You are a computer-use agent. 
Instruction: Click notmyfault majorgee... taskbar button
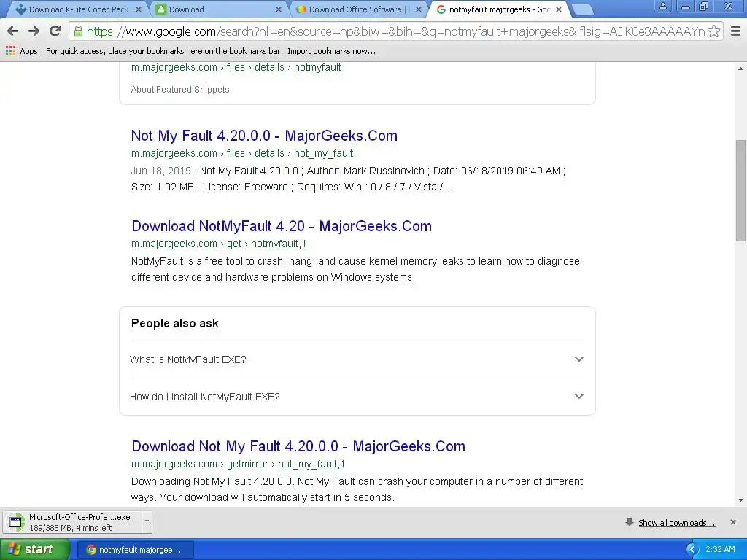[135, 550]
